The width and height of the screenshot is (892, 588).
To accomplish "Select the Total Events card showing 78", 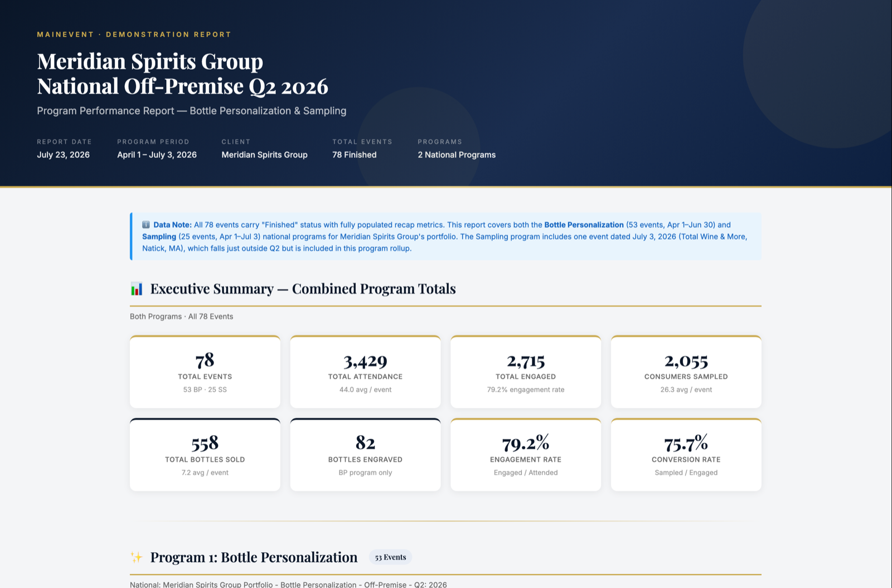I will 205,372.
